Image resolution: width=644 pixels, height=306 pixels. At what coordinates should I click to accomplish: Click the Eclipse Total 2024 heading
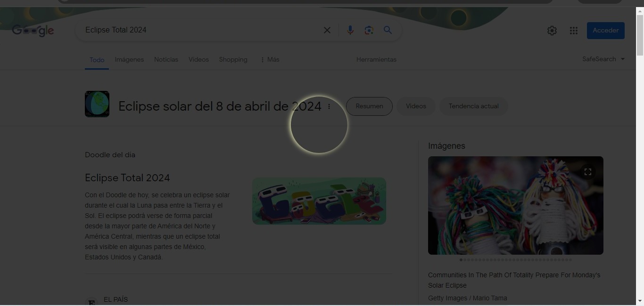coord(127,178)
